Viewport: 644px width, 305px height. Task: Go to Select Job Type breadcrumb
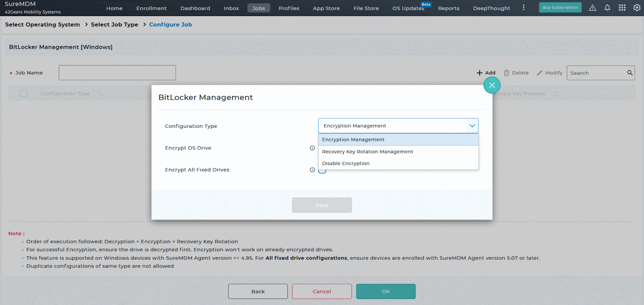114,25
